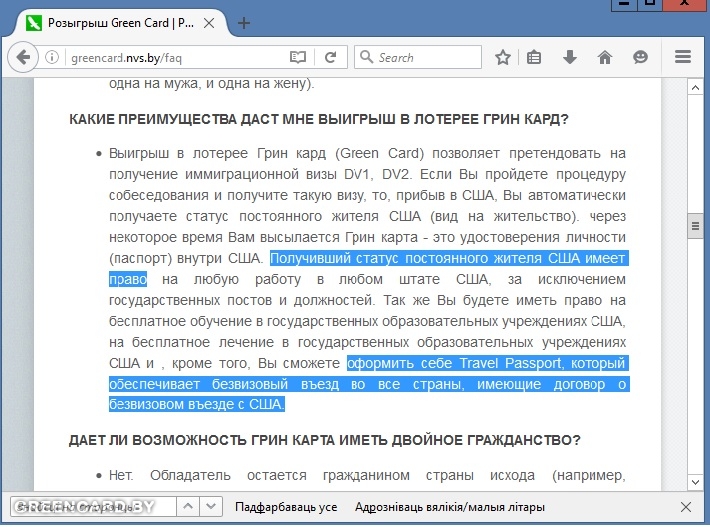Click the back navigation arrow

tap(22, 57)
